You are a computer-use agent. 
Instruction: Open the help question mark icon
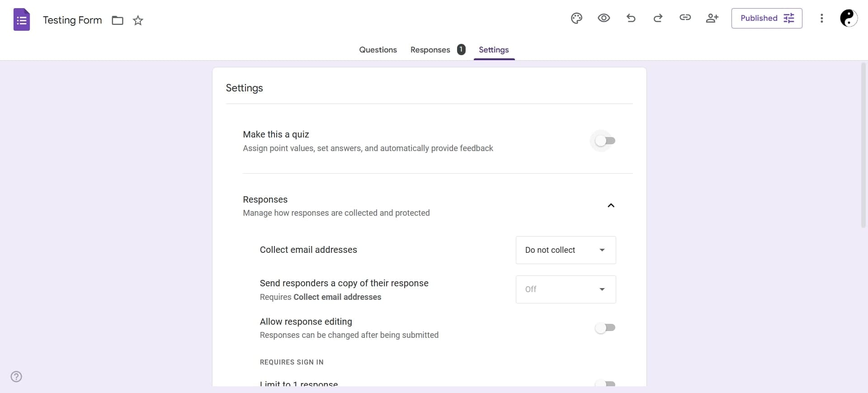pos(16,377)
